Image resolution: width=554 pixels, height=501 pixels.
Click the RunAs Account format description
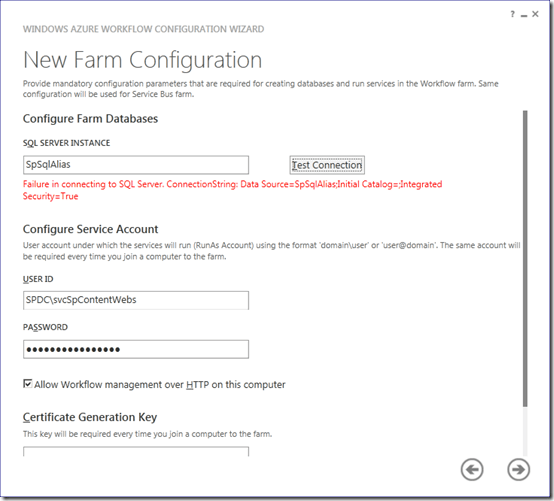[271, 251]
